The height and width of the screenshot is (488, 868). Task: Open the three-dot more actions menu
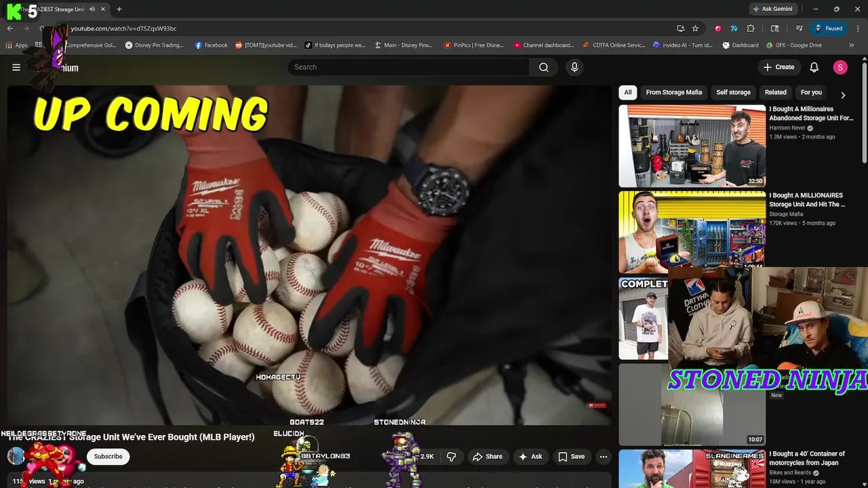tap(604, 457)
